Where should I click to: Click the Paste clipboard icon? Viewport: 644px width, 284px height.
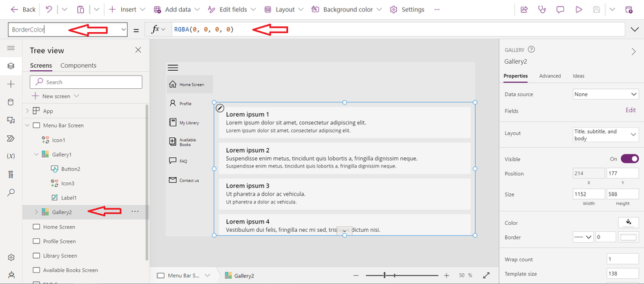(81, 9)
